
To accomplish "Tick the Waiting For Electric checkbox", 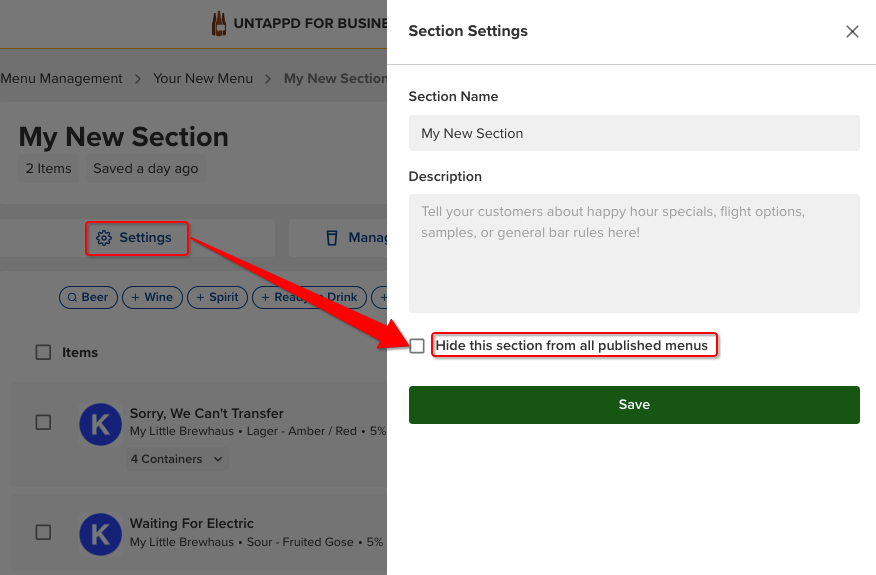I will click(x=43, y=532).
